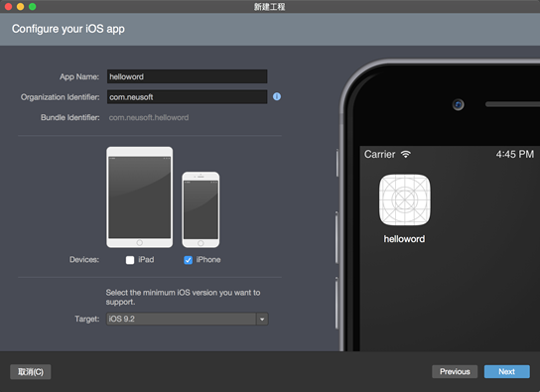
Task: Click the 4:45 PM time in preview
Action: pos(515,154)
